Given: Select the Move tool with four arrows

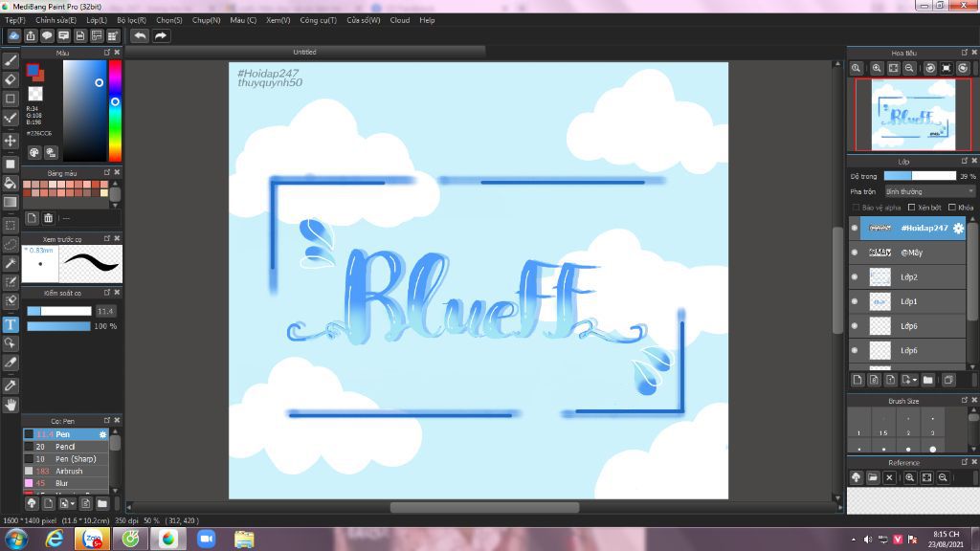Looking at the screenshot, I should 11,141.
